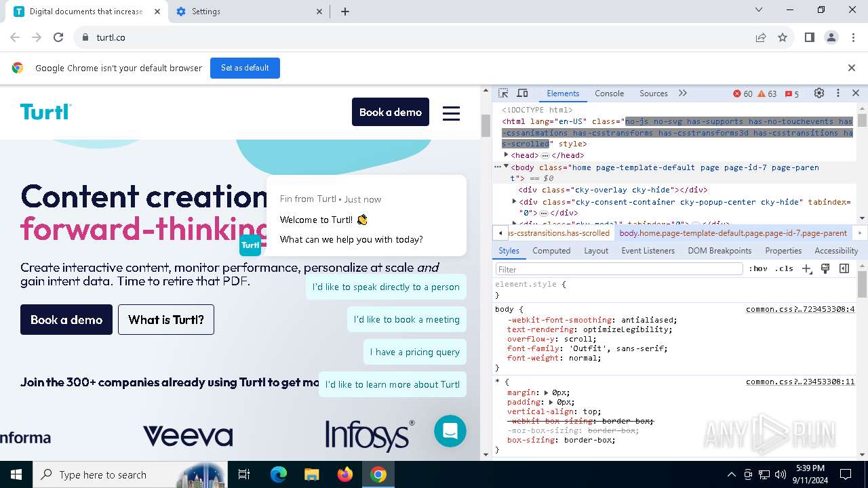This screenshot has height=488, width=868.
Task: Switch to the Console tab
Action: point(610,94)
